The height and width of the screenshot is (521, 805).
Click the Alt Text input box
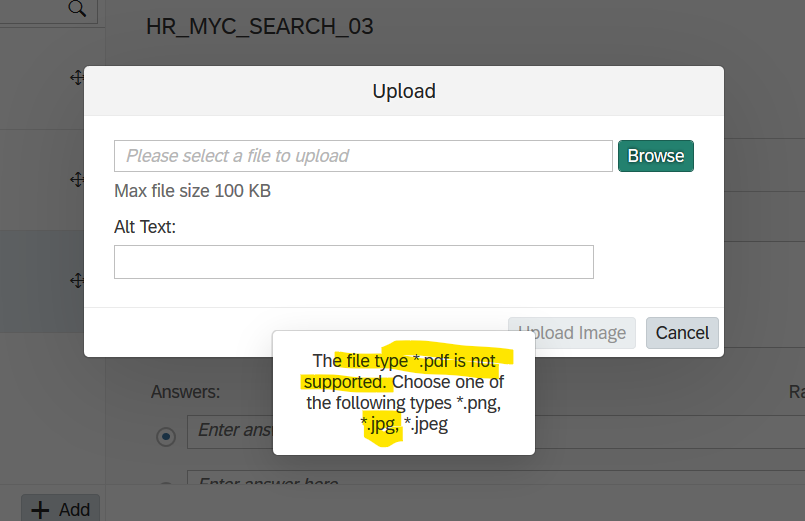[x=354, y=262]
